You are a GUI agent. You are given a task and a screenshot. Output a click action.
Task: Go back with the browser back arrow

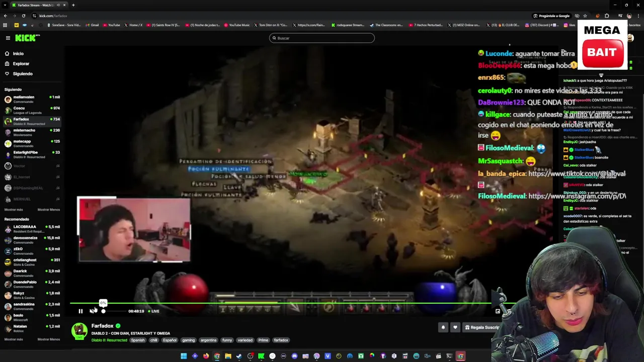6,16
